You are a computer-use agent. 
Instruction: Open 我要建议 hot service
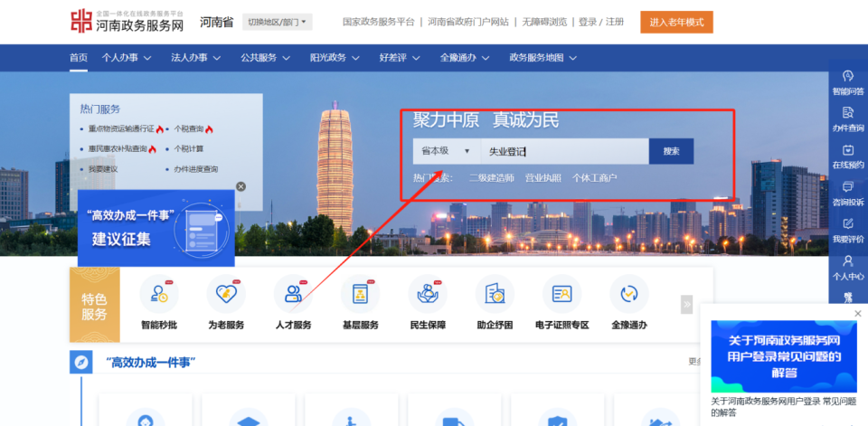coord(103,169)
